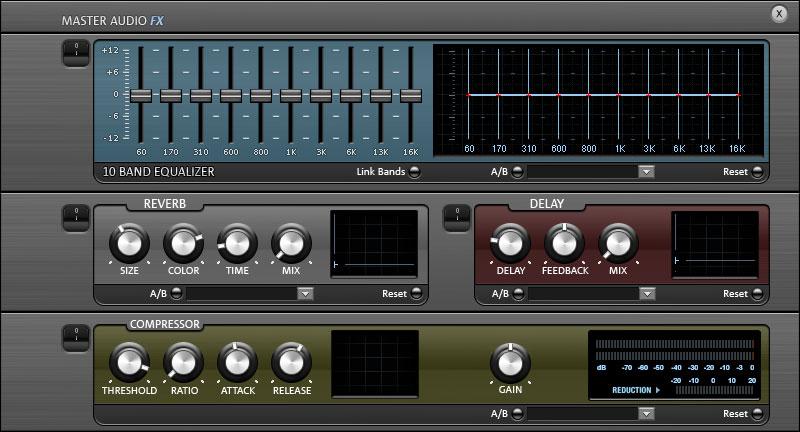Click the Reverb COLOR knob
Image resolution: width=800 pixels, height=432 pixels.
coord(183,244)
